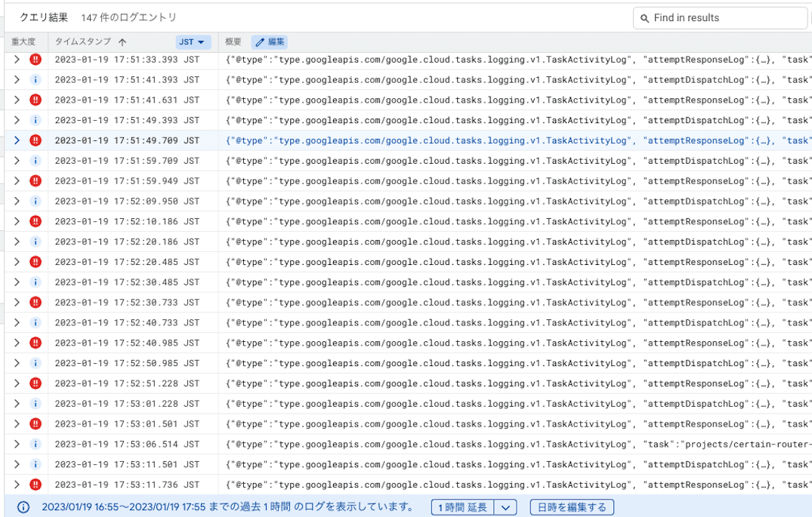
Task: Click the クエリ結果 heading
Action: [x=44, y=17]
